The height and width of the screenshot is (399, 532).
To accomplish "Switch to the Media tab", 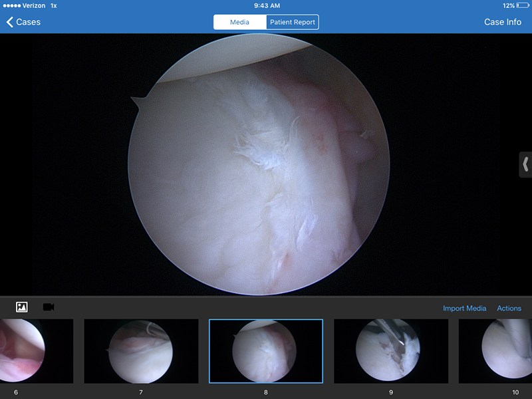I will point(240,22).
